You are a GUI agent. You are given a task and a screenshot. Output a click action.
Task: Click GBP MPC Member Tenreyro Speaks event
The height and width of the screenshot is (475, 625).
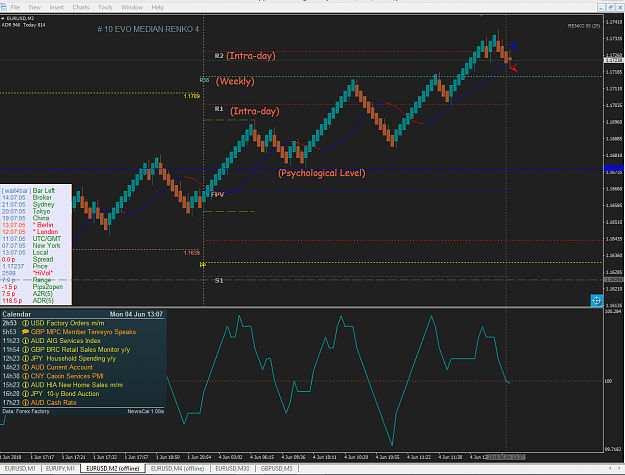point(83,332)
